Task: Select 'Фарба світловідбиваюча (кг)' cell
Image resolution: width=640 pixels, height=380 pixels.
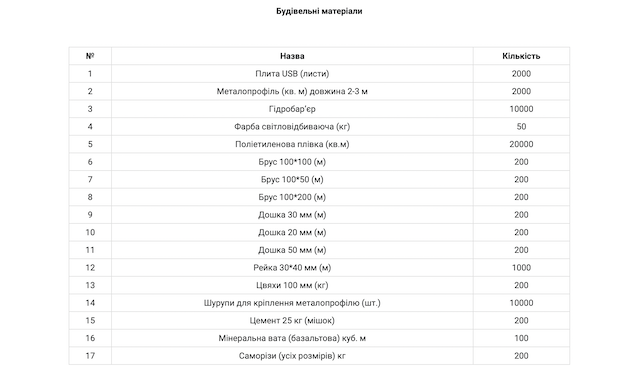Action: point(292,127)
